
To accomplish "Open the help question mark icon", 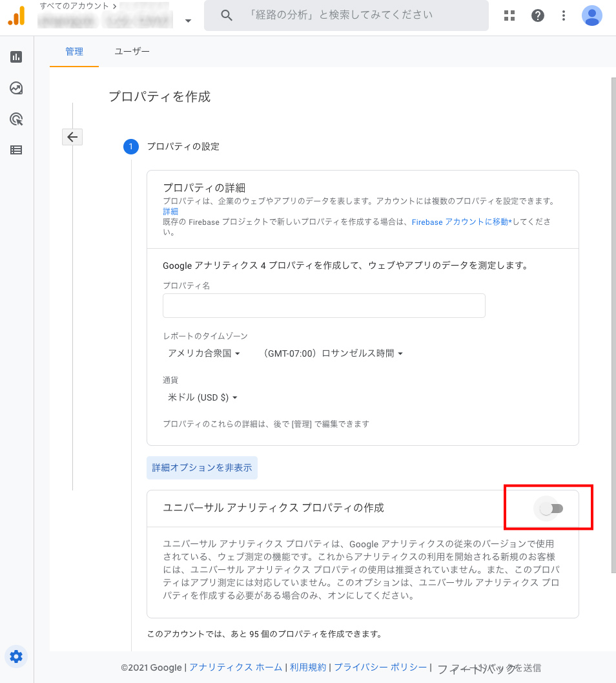I will coord(538,16).
